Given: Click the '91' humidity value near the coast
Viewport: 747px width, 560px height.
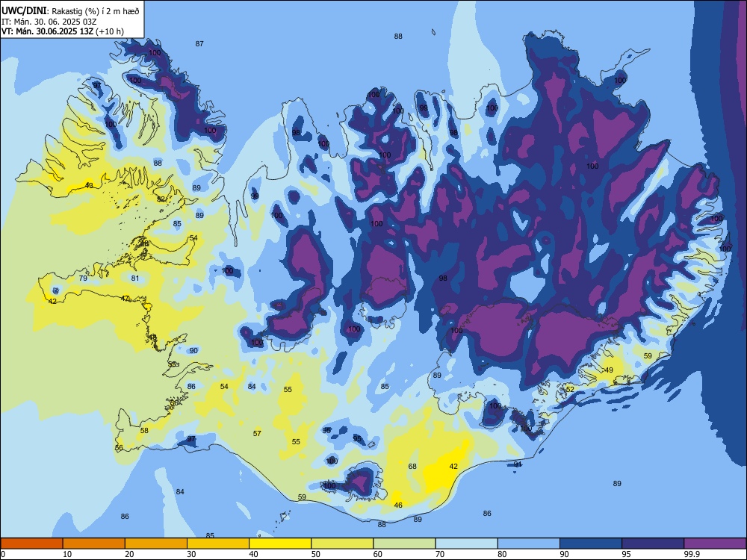Looking at the screenshot, I should click(x=518, y=464).
